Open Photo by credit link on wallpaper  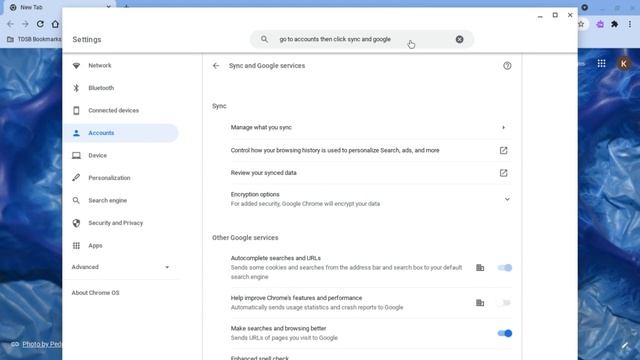point(41,344)
